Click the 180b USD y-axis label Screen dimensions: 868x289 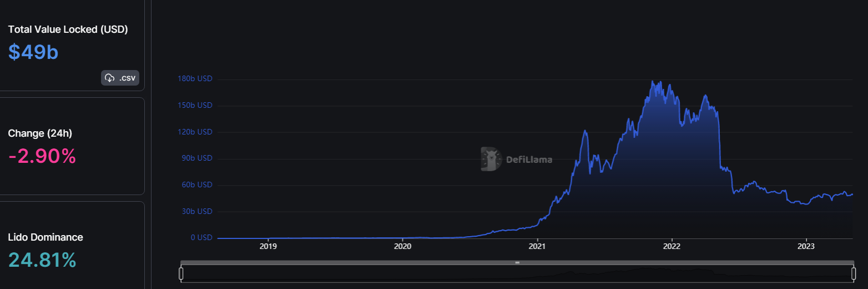[x=195, y=79]
